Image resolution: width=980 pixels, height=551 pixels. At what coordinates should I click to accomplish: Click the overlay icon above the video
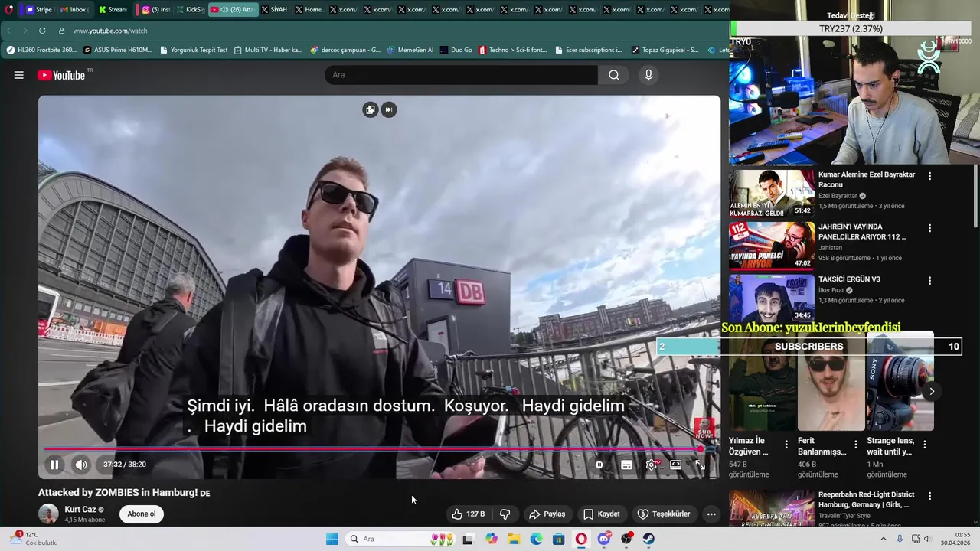click(371, 109)
